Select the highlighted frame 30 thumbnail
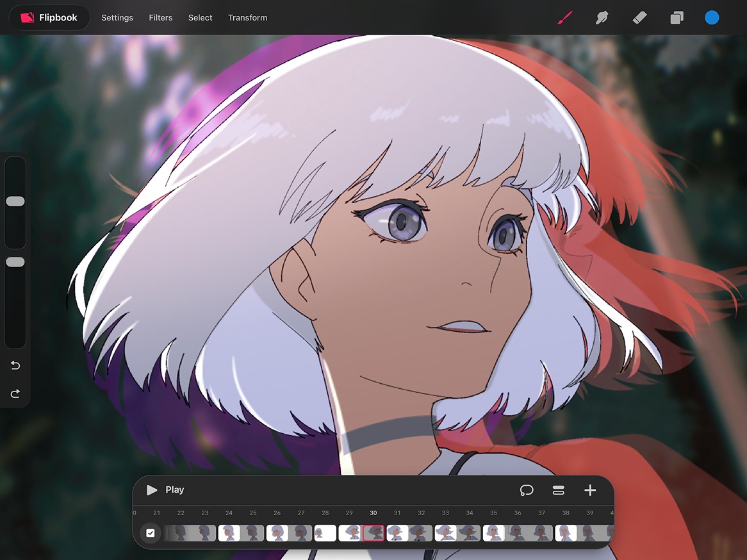 tap(373, 533)
